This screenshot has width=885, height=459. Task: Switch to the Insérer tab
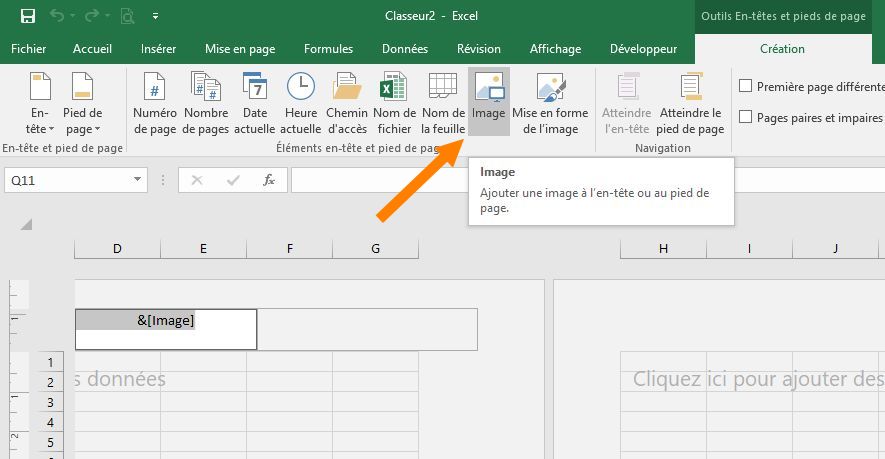click(158, 49)
